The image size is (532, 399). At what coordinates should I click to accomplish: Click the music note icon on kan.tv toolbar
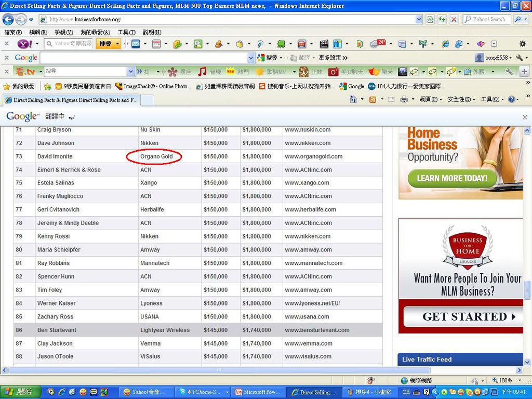coord(202,72)
